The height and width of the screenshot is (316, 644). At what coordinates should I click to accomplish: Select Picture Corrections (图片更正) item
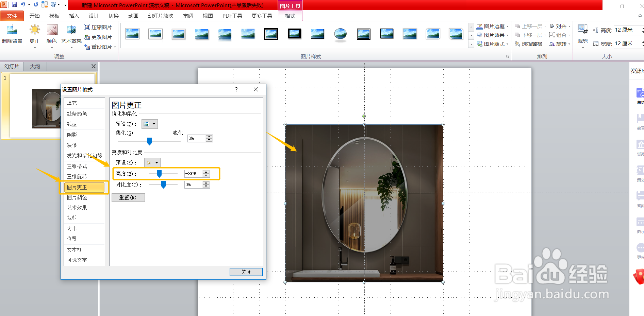click(x=84, y=187)
